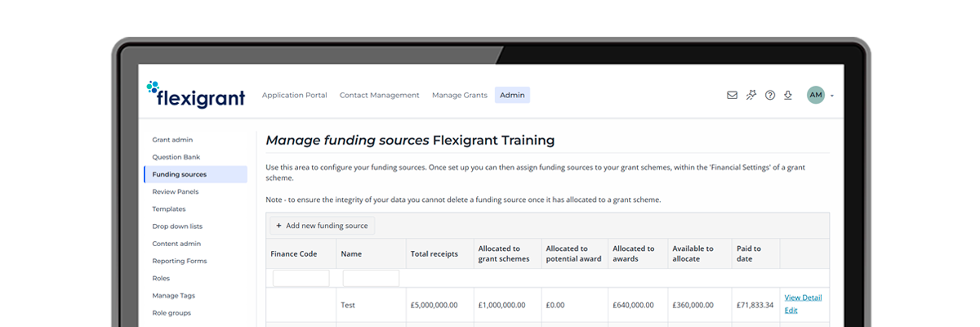Go to Grant admin in sidebar
This screenshot has width=980, height=327.
click(x=172, y=140)
